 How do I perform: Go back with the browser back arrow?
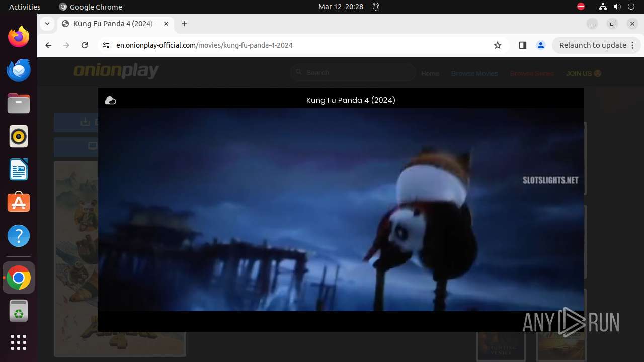[x=48, y=45]
